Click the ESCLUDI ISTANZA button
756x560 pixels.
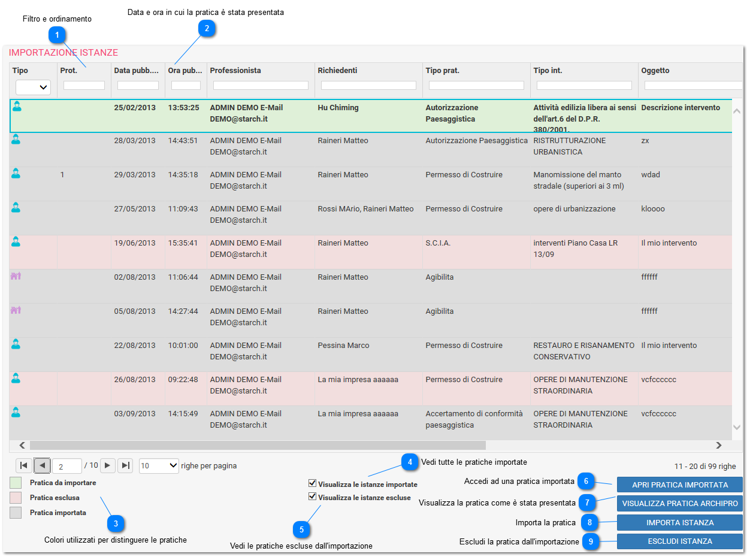[x=680, y=541]
